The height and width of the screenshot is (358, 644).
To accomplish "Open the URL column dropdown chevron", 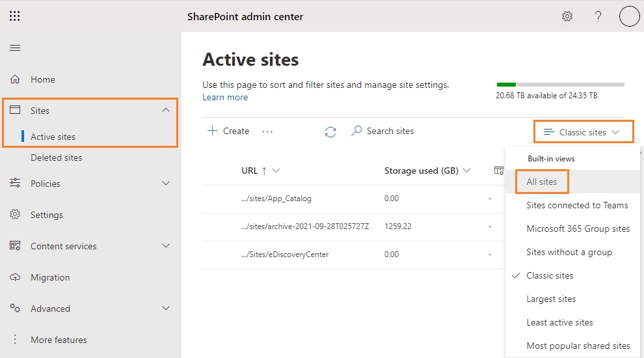I will [276, 171].
